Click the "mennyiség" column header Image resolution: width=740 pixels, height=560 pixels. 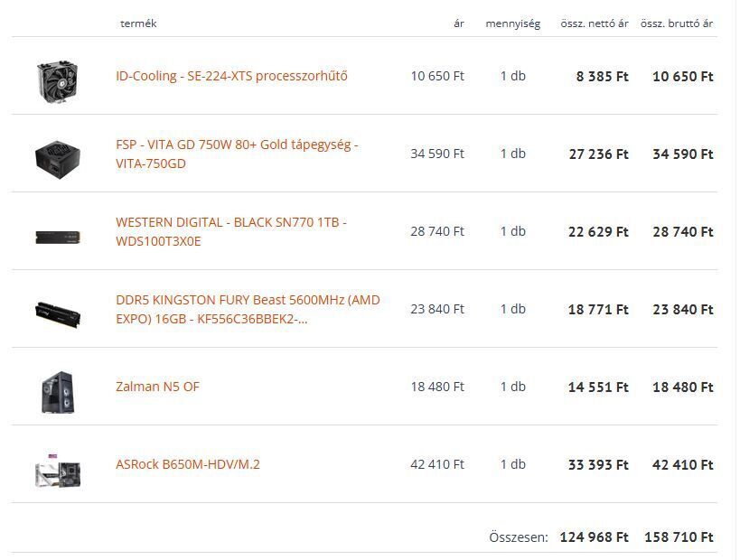click(512, 23)
